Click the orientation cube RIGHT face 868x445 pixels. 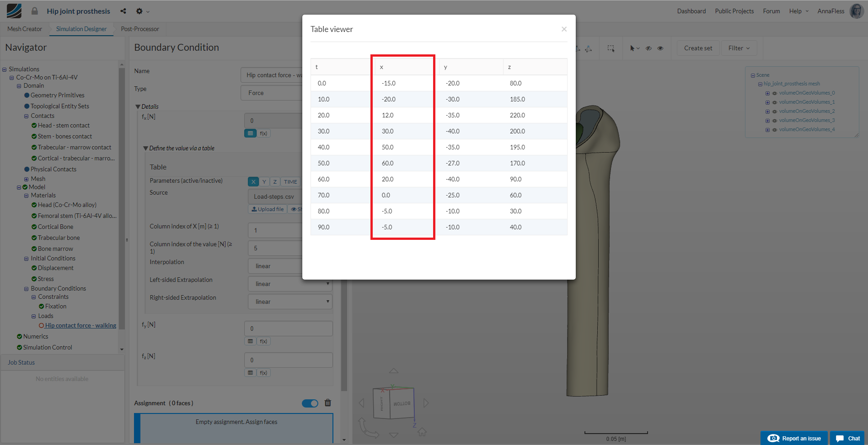[382, 403]
